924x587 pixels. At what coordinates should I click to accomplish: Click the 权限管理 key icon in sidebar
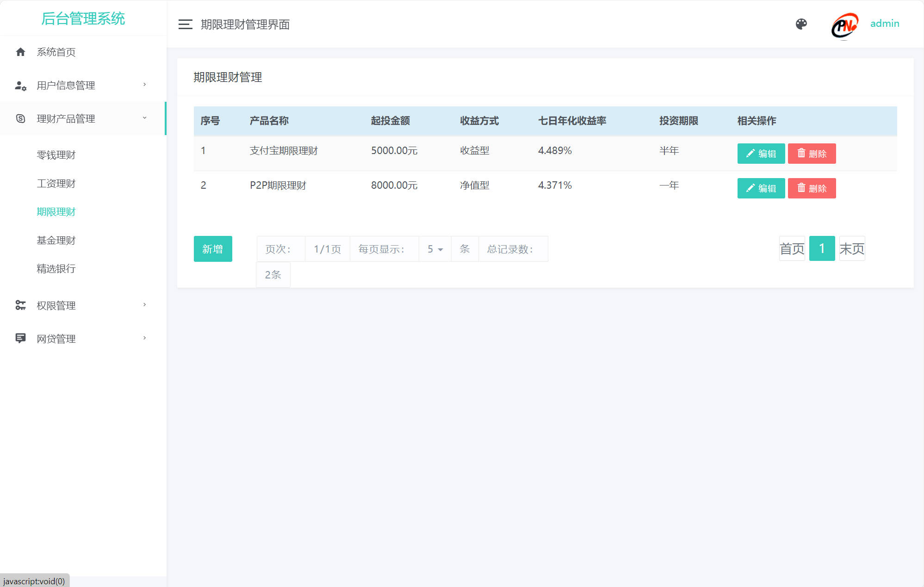20,305
